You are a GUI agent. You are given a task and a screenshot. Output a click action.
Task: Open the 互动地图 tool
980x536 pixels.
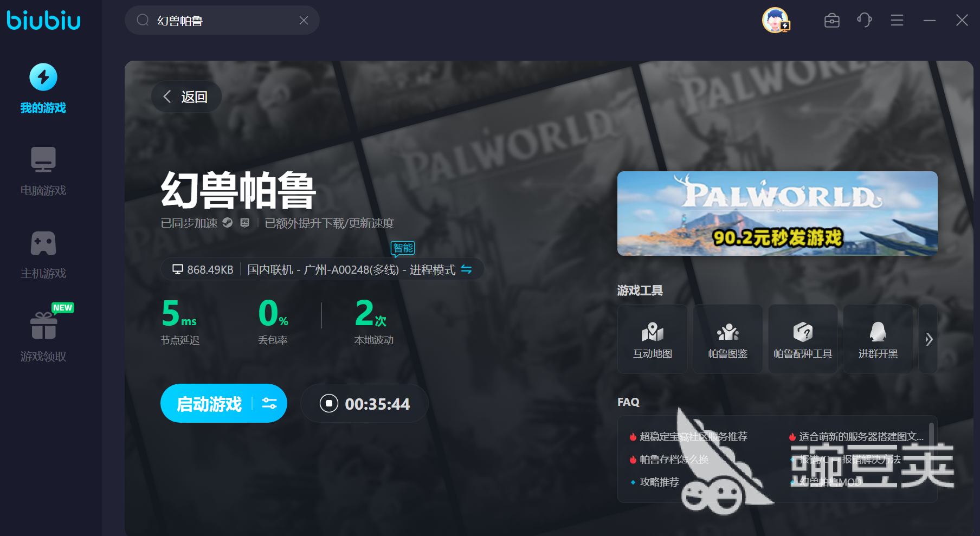pos(653,339)
